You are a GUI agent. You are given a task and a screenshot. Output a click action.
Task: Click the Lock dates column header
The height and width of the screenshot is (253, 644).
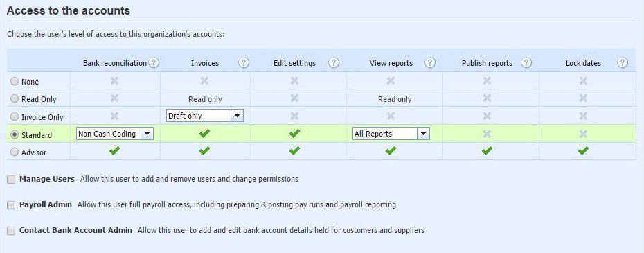[x=583, y=63]
